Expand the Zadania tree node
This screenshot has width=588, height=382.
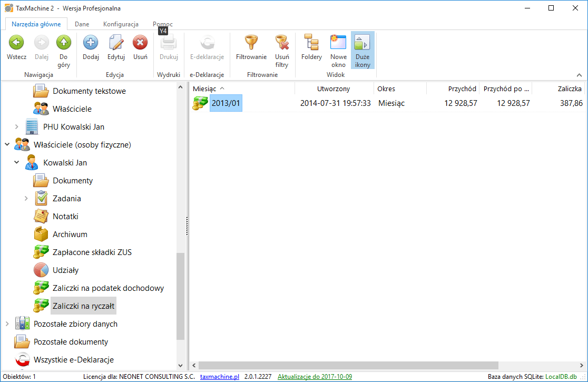[26, 199]
